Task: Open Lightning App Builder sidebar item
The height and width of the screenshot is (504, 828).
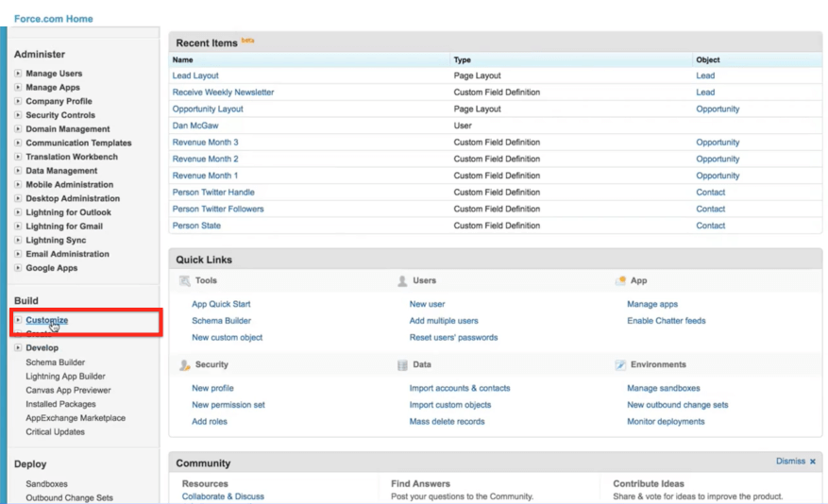Action: pyautogui.click(x=65, y=377)
